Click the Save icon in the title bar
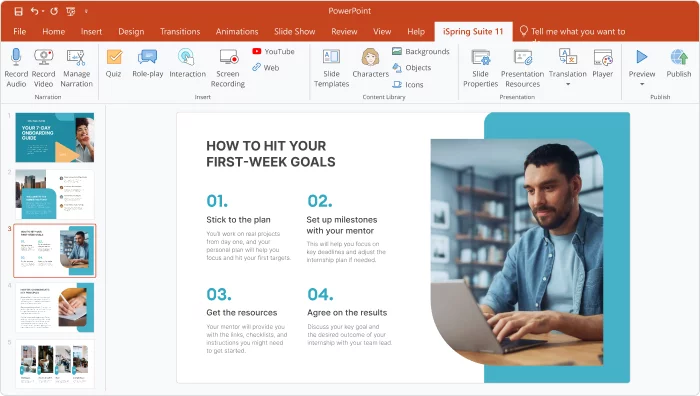 pos(18,11)
